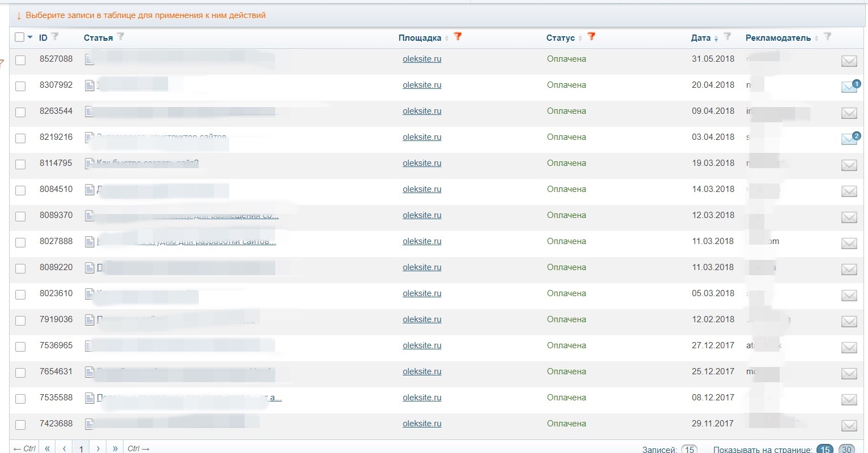
Task: Click the date 20.04.2018
Action: point(713,85)
